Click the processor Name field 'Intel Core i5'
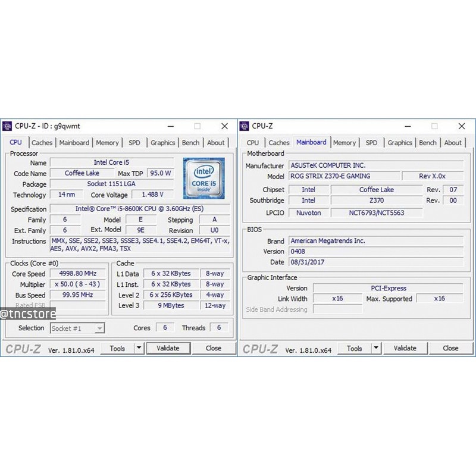 112,162
